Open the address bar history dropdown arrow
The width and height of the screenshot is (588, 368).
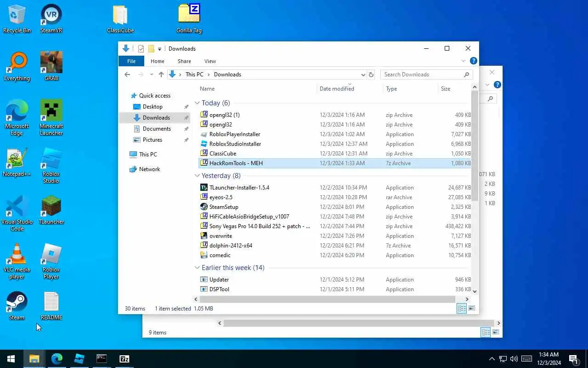click(363, 75)
